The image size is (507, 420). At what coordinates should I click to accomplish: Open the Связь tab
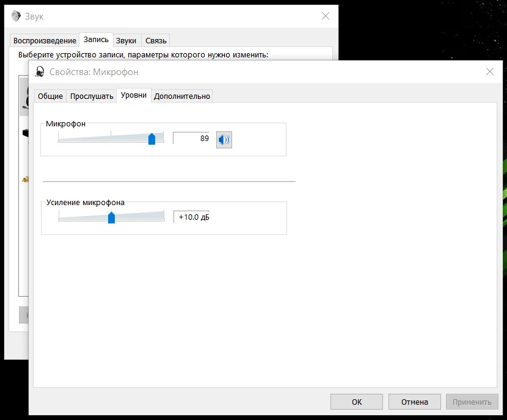[x=155, y=41]
